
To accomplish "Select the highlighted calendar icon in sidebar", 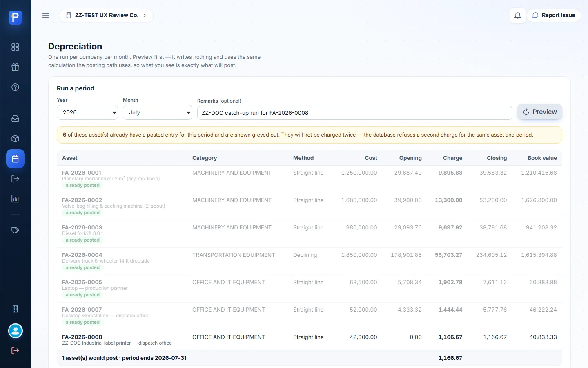I will 16,159.
